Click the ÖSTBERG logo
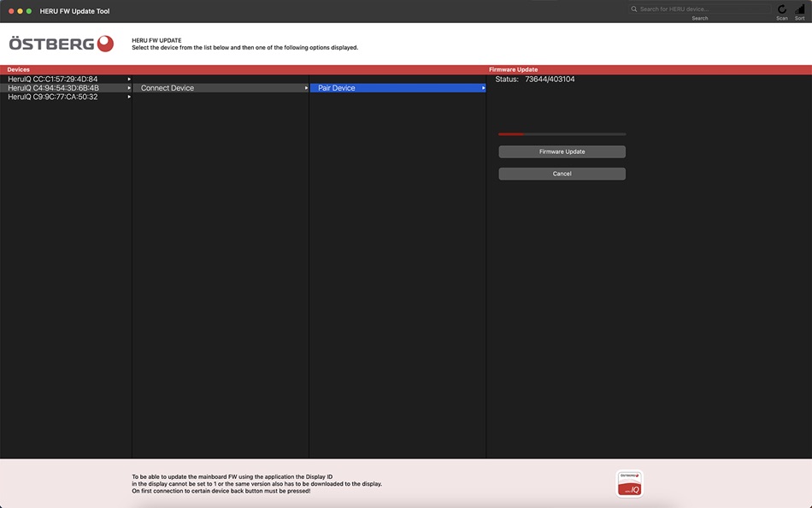 pos(61,44)
